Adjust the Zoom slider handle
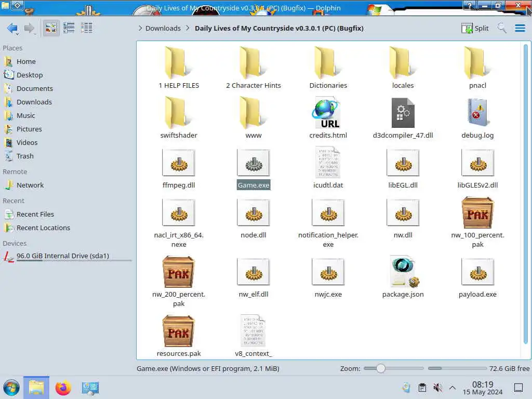Screen dimensions: 532x399 click(x=381, y=368)
